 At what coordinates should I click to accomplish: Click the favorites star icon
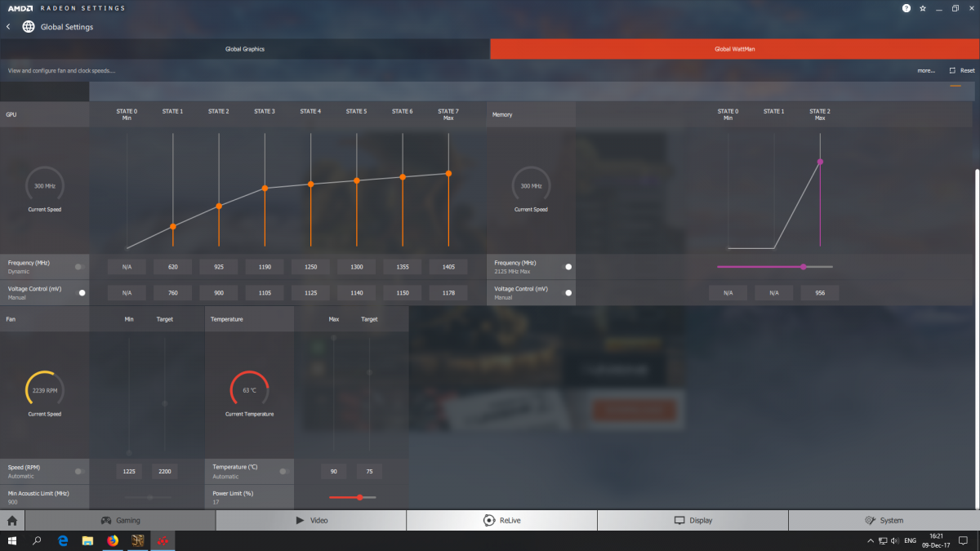pyautogui.click(x=923, y=7)
